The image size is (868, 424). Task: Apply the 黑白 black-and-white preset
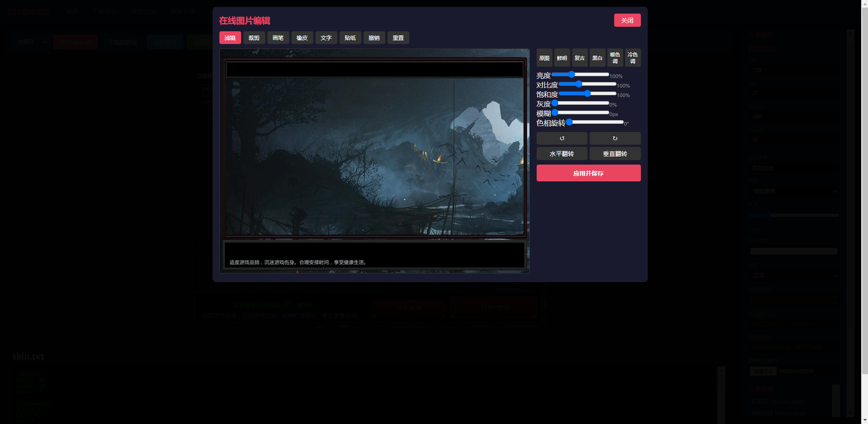coord(597,58)
